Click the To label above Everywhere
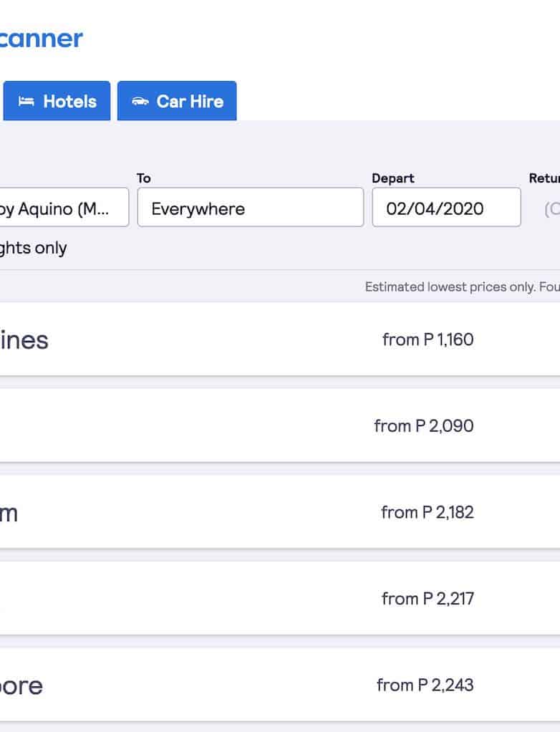Image resolution: width=560 pixels, height=732 pixels. (144, 178)
